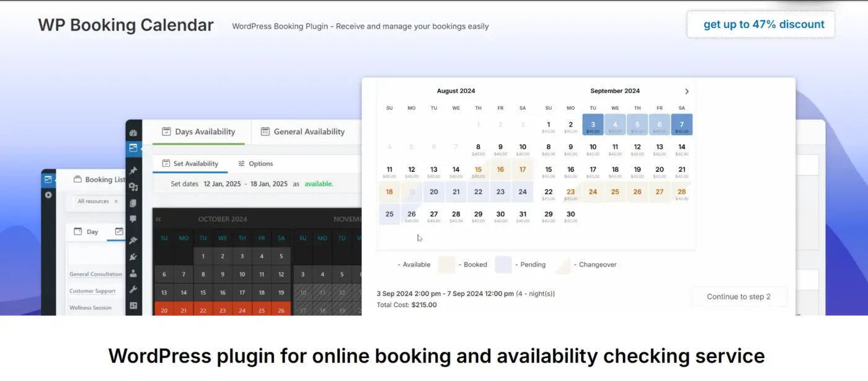
Task: Click October 1 in the dark calendar
Action: 203,256
